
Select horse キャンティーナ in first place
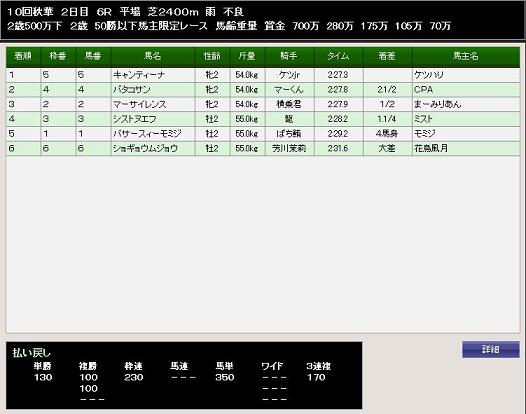[x=139, y=75]
